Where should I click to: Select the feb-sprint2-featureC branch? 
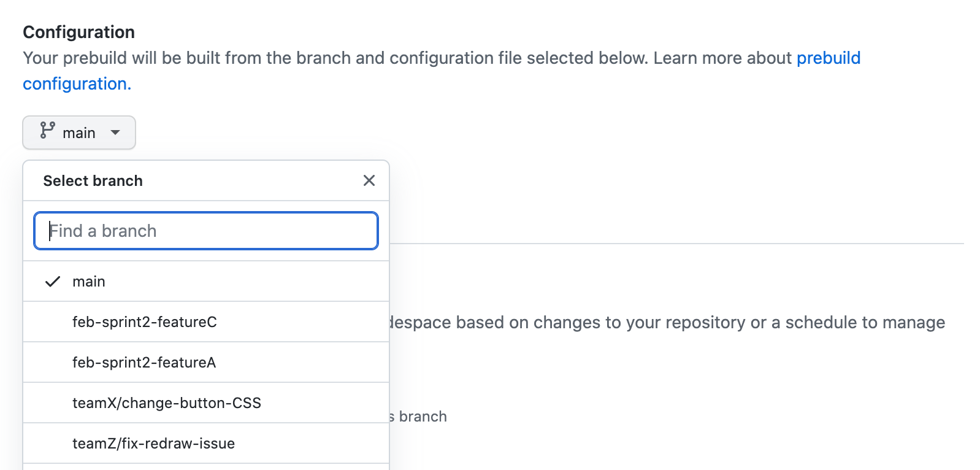[145, 322]
